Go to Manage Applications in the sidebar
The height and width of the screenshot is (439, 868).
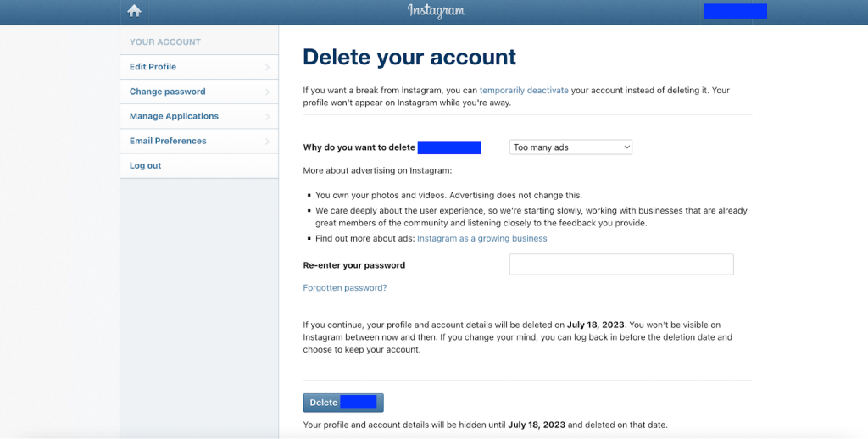(174, 116)
